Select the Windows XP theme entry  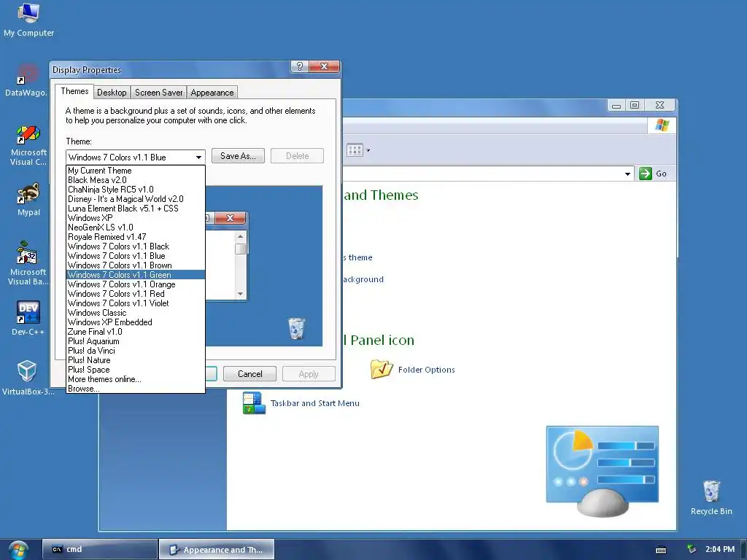136,218
